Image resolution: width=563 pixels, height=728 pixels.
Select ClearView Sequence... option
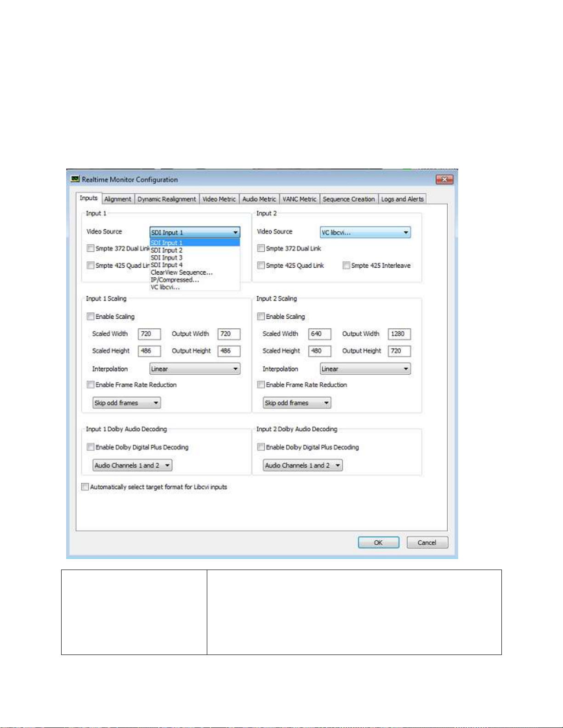click(x=195, y=272)
